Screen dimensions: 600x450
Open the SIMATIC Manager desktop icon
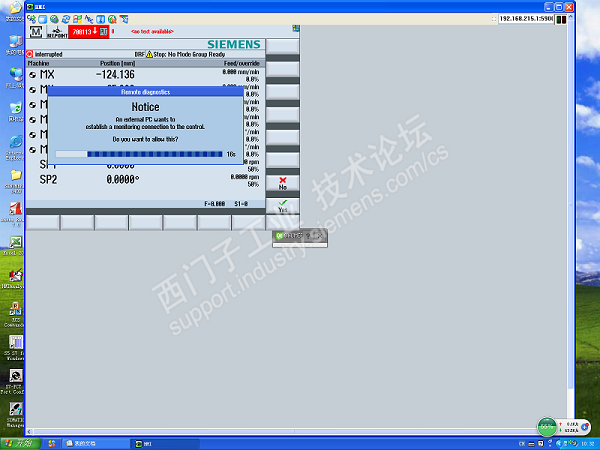tap(15, 415)
